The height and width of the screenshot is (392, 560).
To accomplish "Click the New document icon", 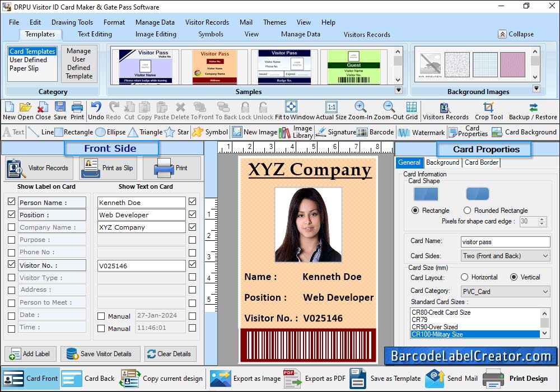I will 10,107.
